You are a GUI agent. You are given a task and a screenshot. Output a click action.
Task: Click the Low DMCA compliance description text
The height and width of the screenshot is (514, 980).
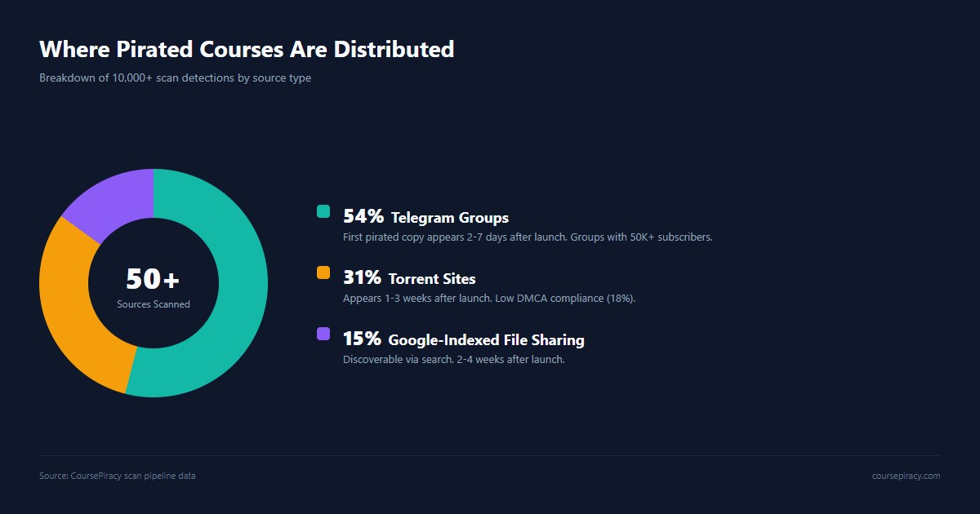[x=489, y=299]
